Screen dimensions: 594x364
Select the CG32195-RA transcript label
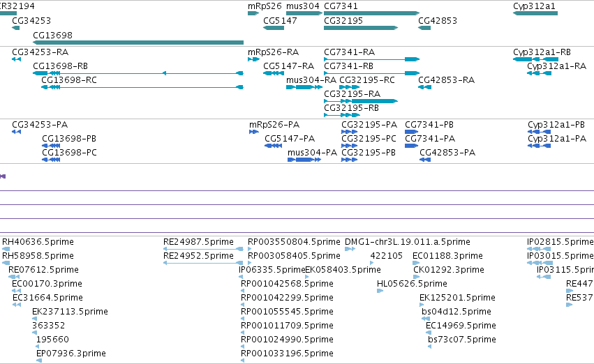[352, 94]
